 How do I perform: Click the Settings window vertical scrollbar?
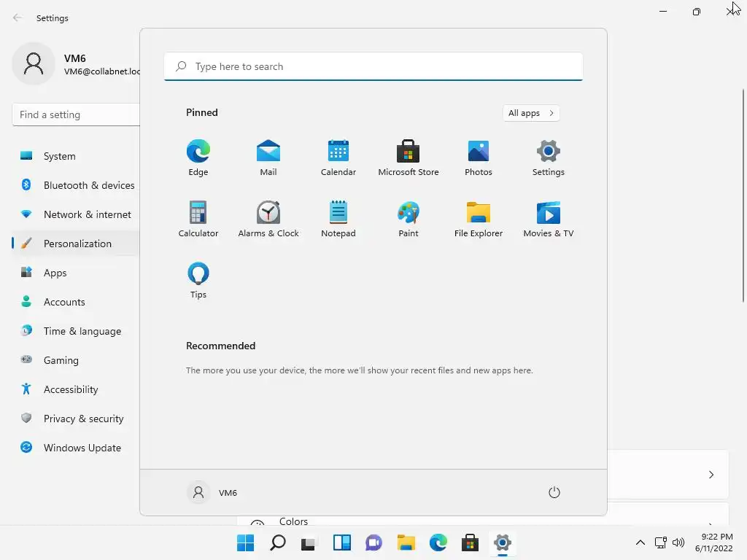(743, 195)
